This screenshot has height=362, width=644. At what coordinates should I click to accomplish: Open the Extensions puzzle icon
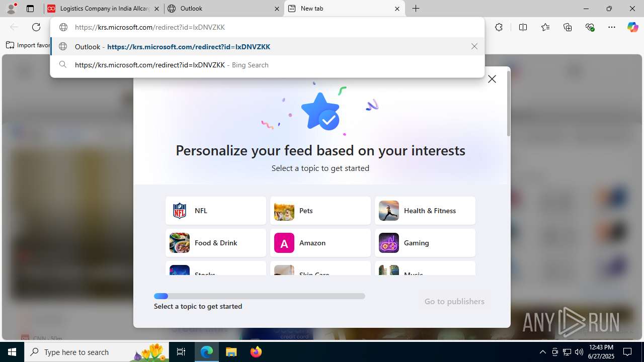tap(499, 27)
